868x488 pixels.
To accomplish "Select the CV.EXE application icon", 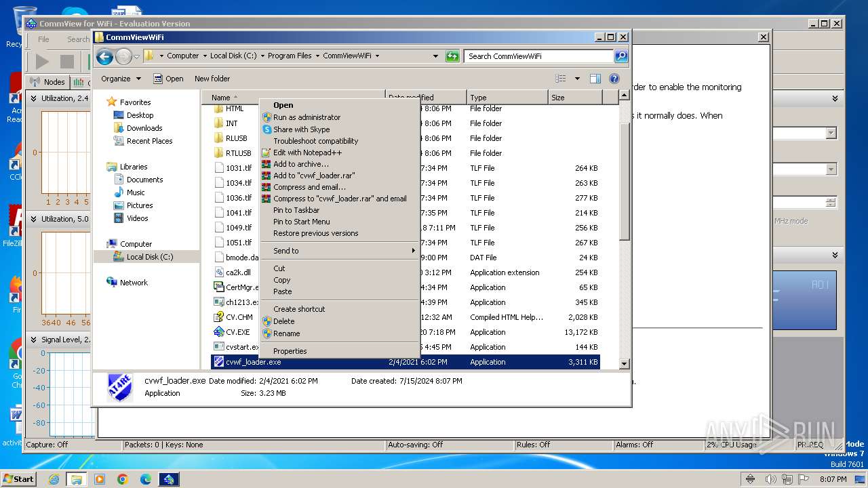I will pyautogui.click(x=218, y=332).
